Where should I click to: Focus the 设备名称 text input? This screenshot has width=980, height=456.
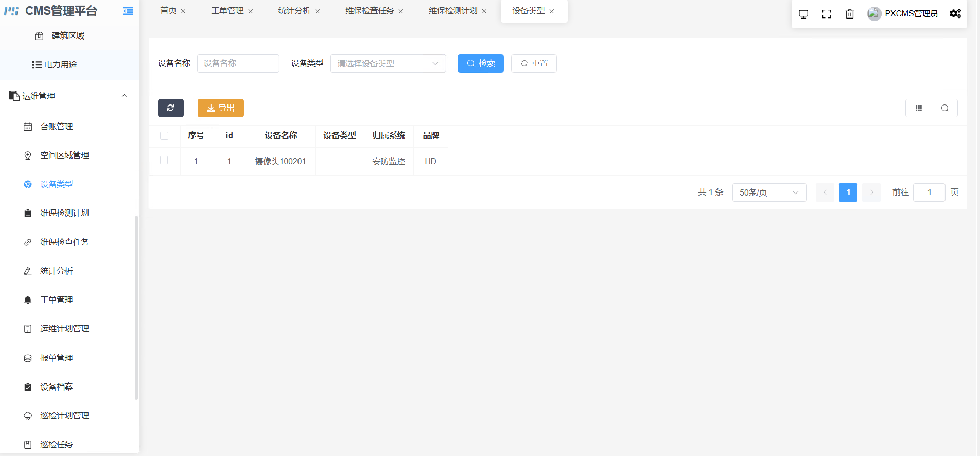pos(238,63)
